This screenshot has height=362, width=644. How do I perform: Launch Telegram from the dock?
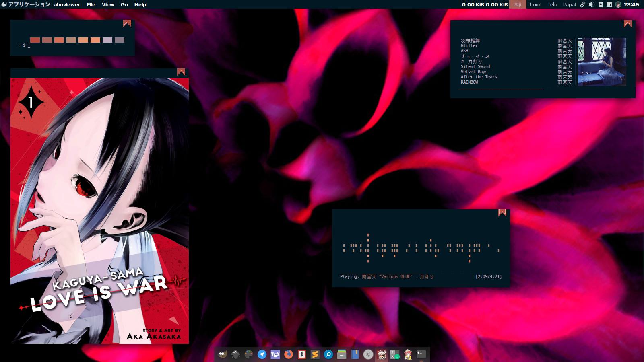pos(262,354)
